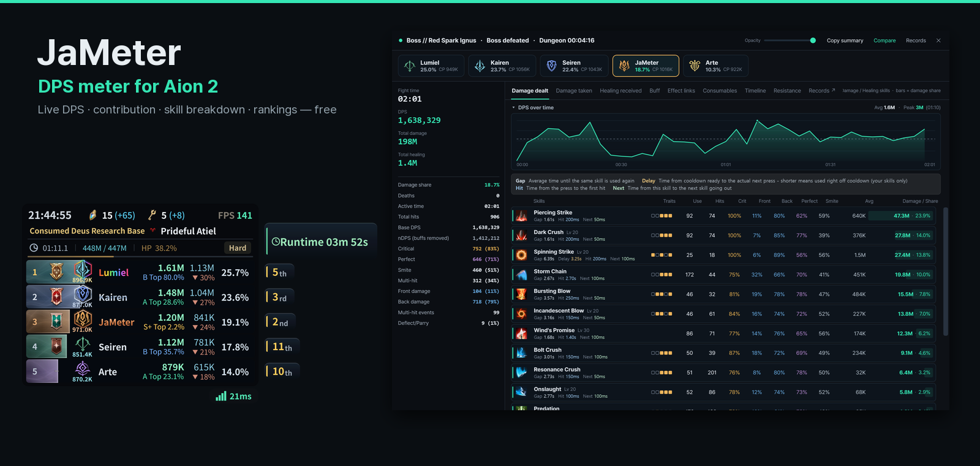Image resolution: width=980 pixels, height=466 pixels.
Task: Select the Arte player card
Action: coord(716,66)
